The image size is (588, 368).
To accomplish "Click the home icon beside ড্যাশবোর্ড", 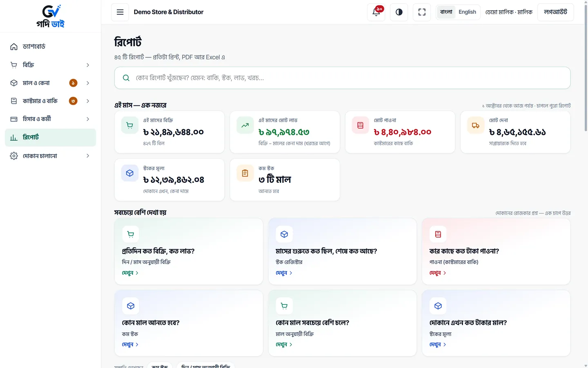I will point(14,47).
